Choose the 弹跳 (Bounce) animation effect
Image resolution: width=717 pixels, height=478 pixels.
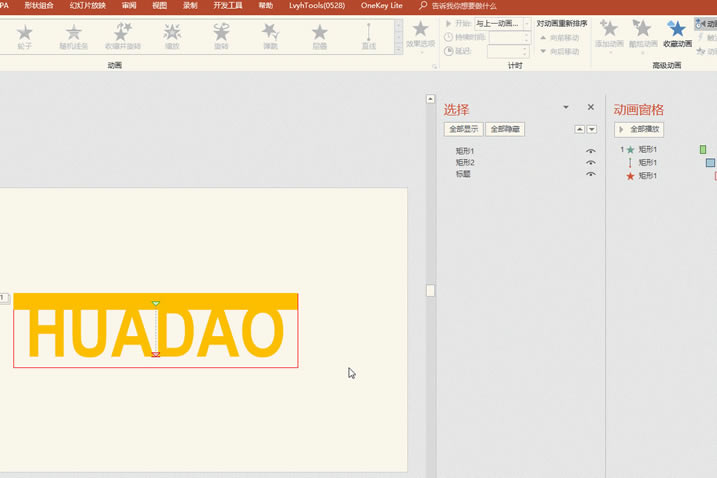point(270,37)
